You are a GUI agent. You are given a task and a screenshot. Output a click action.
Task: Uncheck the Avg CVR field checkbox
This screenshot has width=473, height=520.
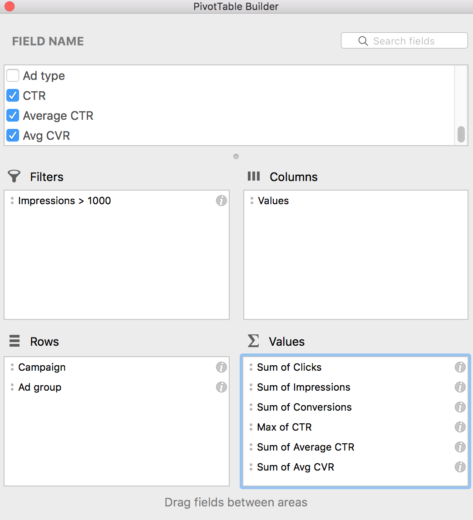coord(13,136)
